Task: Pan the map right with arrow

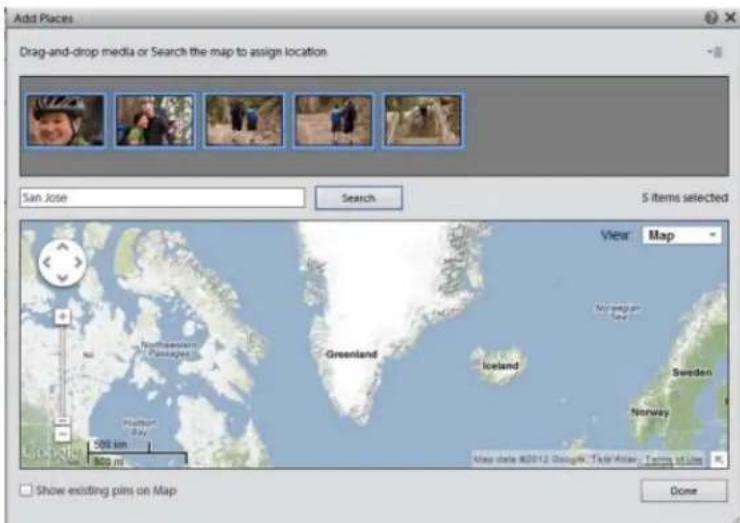Action: 78,262
